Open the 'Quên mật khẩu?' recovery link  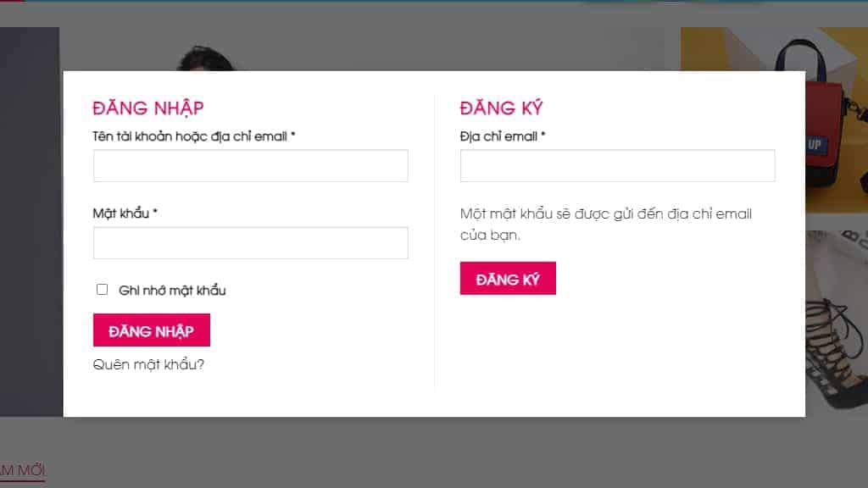[x=149, y=364]
